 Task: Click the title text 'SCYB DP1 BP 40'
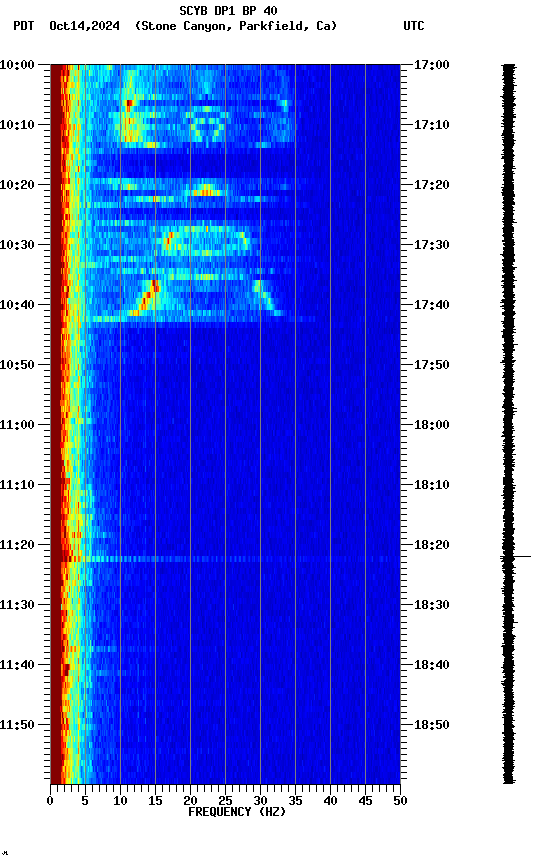coord(228,10)
